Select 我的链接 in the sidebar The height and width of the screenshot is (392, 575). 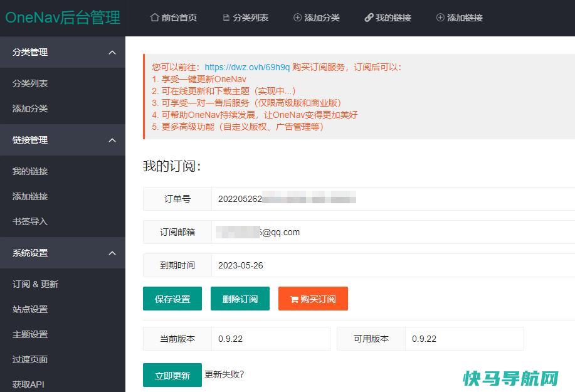30,171
